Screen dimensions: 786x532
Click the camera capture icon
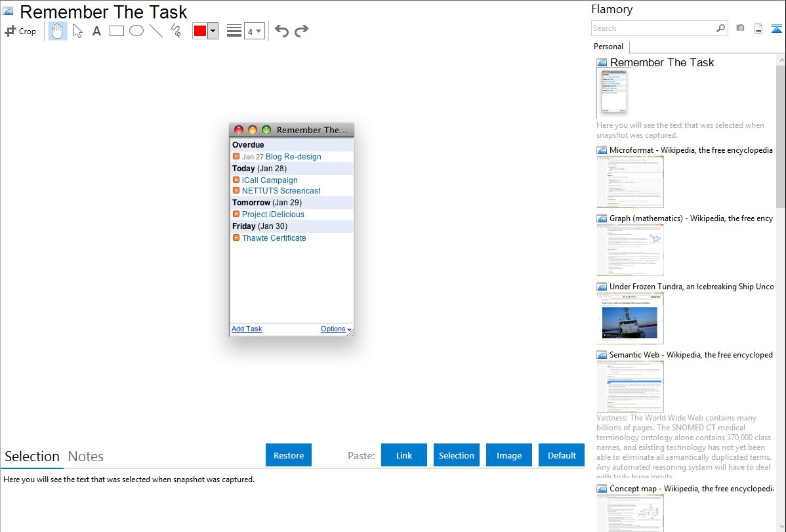tap(740, 28)
